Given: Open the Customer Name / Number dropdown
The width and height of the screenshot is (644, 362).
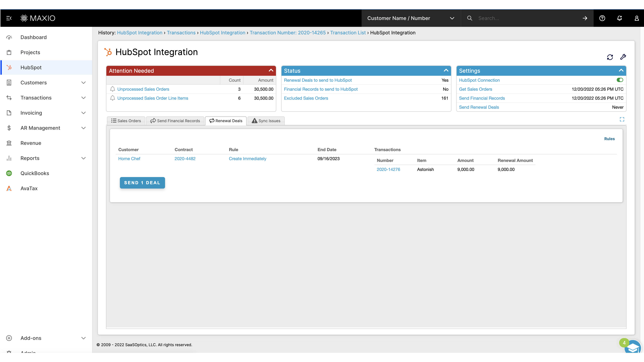Looking at the screenshot, I should [452, 18].
